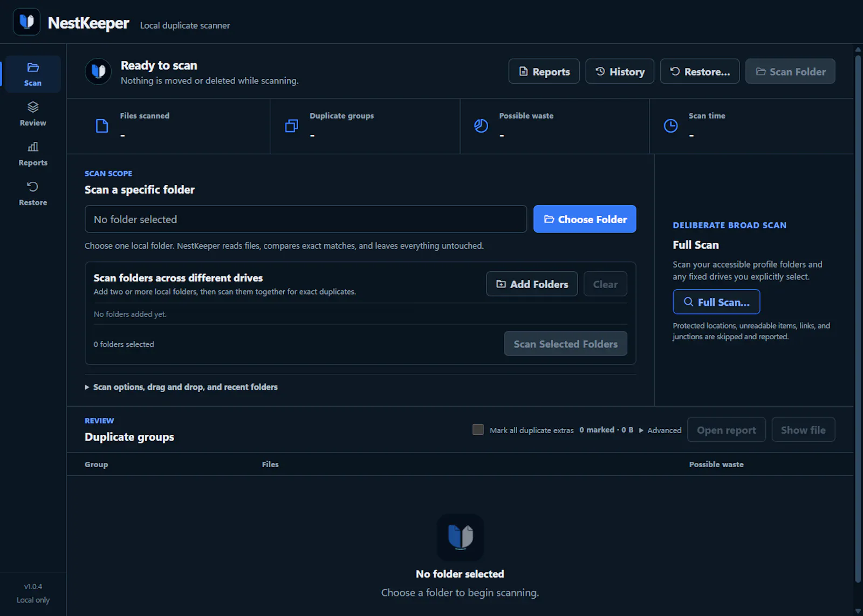This screenshot has height=616, width=863.
Task: Click the 'Choose a folder to begin scanning.' text
Action: click(x=460, y=592)
